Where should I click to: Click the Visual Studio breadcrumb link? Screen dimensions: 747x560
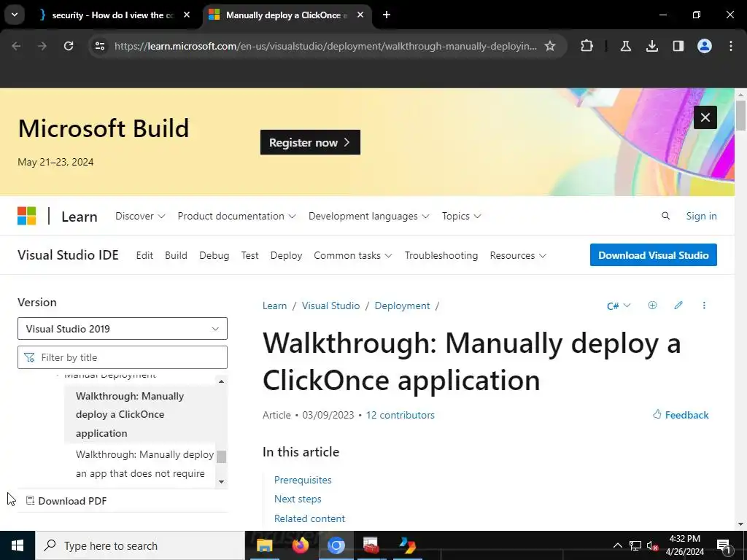pyautogui.click(x=330, y=306)
